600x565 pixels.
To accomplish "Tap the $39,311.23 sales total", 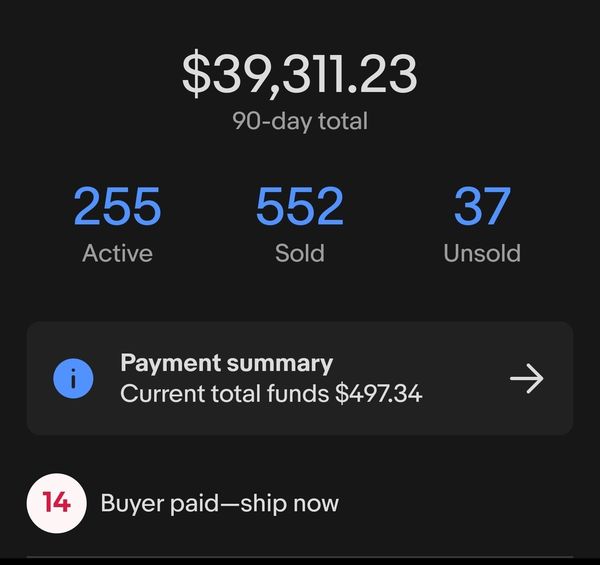I will tap(299, 75).
